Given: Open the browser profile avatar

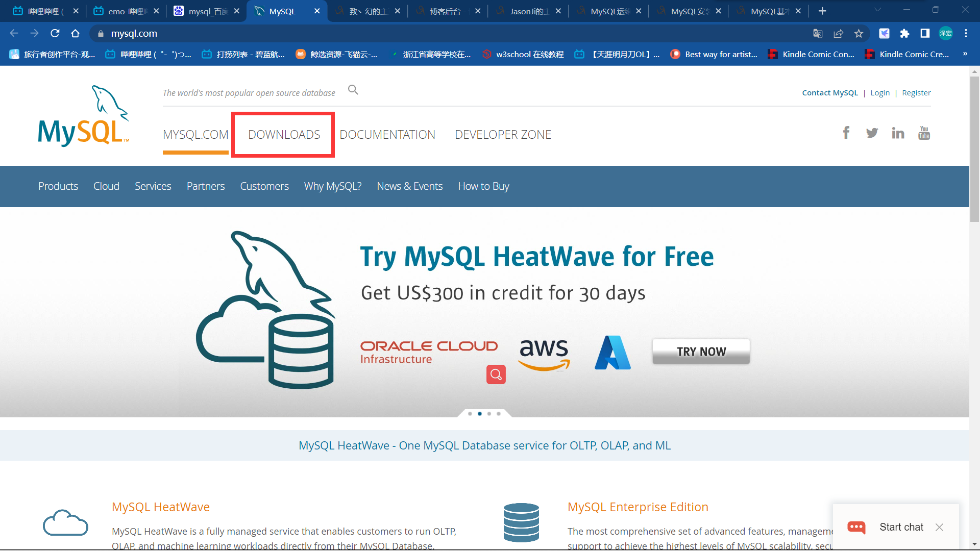Looking at the screenshot, I should pyautogui.click(x=946, y=33).
